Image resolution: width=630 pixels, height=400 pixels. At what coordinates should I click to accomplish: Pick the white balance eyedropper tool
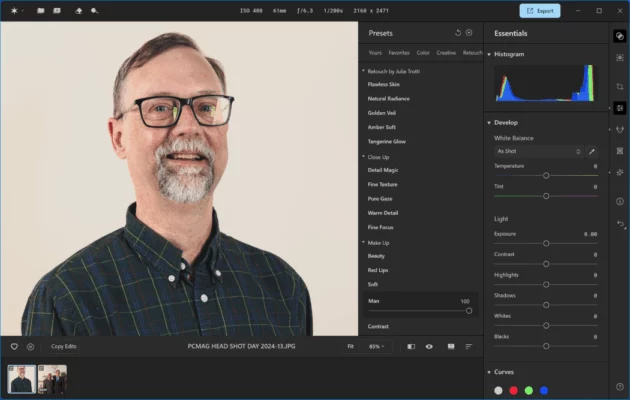[x=591, y=151]
